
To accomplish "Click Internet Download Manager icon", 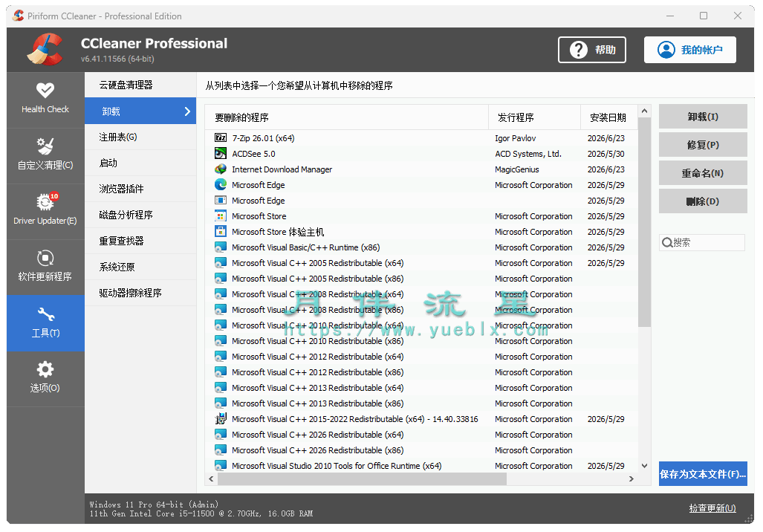I will click(x=221, y=169).
